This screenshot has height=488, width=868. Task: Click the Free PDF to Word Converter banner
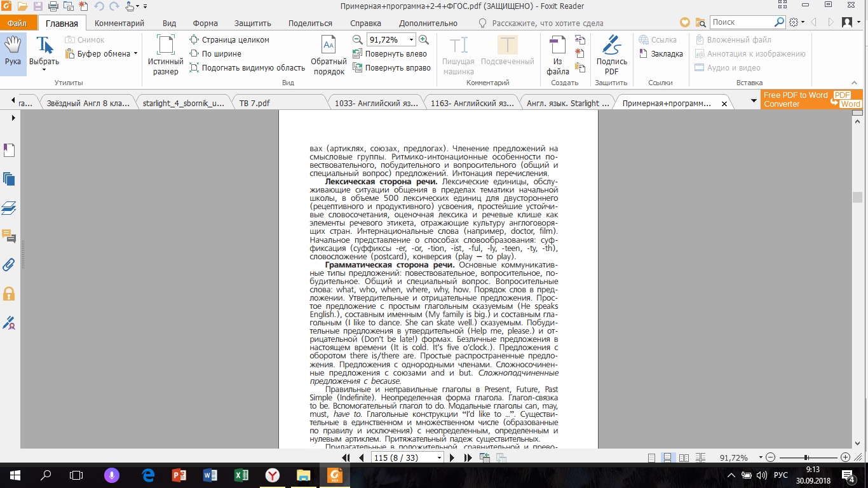[x=811, y=100]
